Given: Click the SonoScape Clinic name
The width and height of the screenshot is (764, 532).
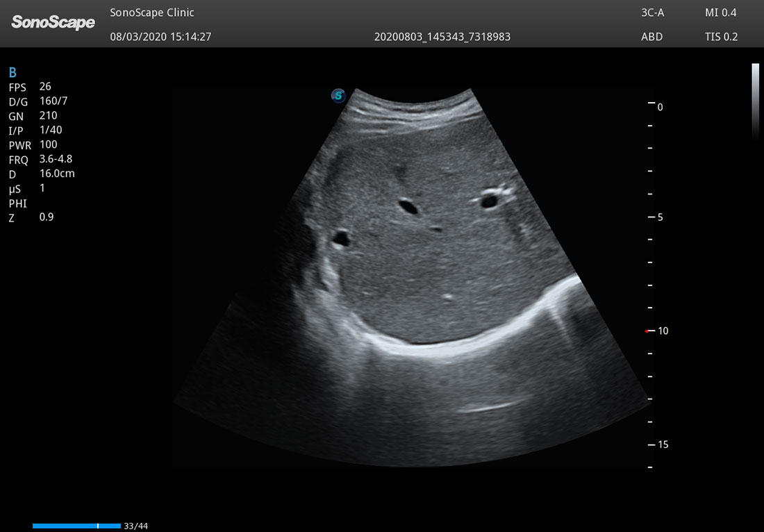Looking at the screenshot, I should click(x=152, y=13).
